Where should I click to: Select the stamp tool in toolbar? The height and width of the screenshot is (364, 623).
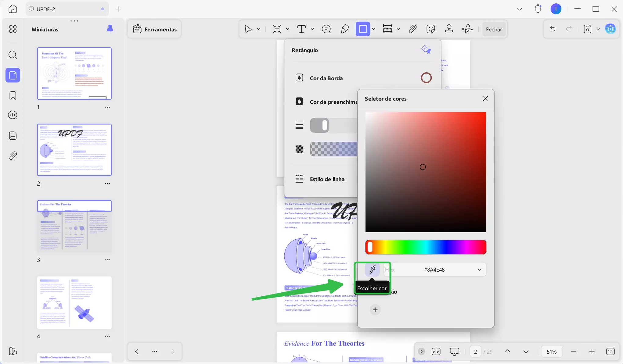(449, 29)
